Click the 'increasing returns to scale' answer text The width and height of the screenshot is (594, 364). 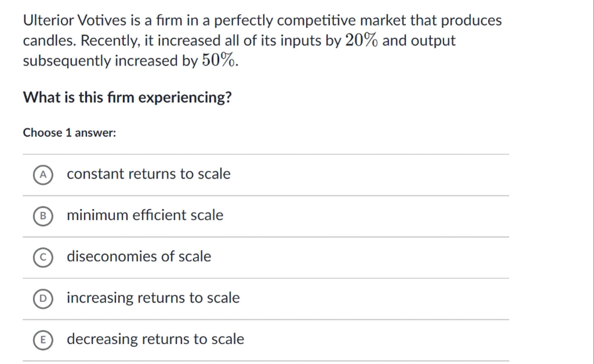[153, 298]
